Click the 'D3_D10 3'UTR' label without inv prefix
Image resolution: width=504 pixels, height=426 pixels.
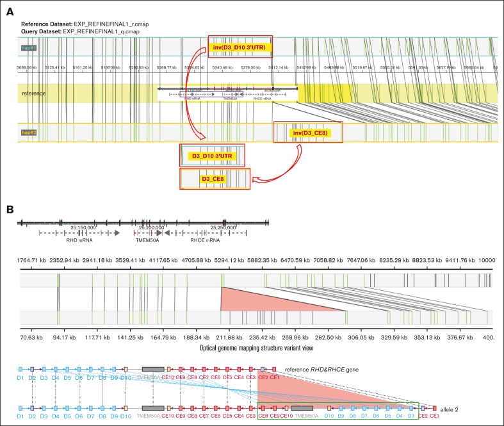click(x=212, y=156)
